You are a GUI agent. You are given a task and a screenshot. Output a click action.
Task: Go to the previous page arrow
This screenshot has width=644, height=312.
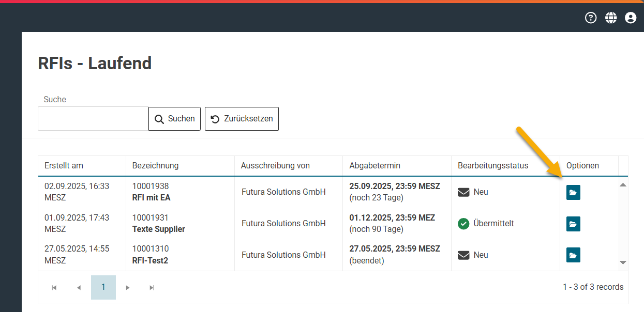click(x=79, y=288)
